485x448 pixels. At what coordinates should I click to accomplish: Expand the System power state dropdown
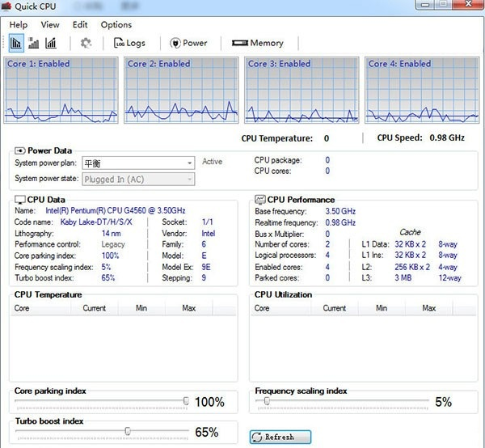tap(189, 180)
